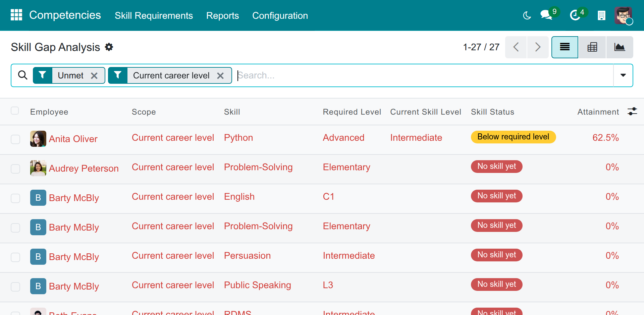Click the Persuasion skill cell
The width and height of the screenshot is (644, 315).
(x=247, y=256)
